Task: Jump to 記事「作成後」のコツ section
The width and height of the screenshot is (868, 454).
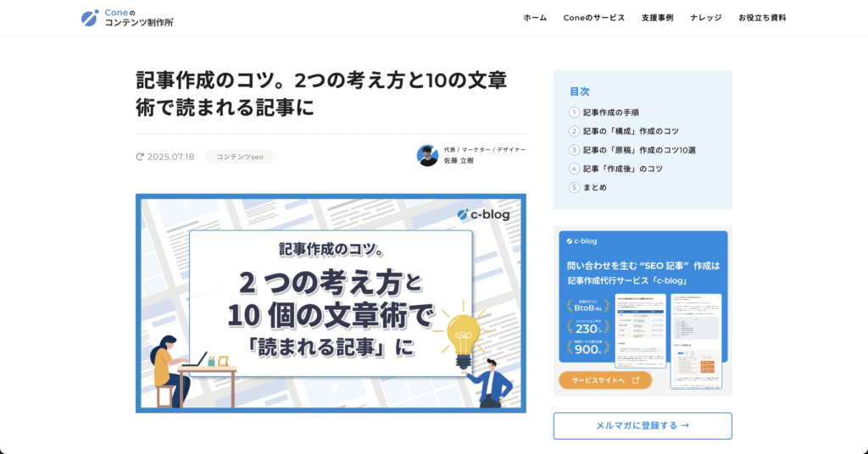Action: 623,169
